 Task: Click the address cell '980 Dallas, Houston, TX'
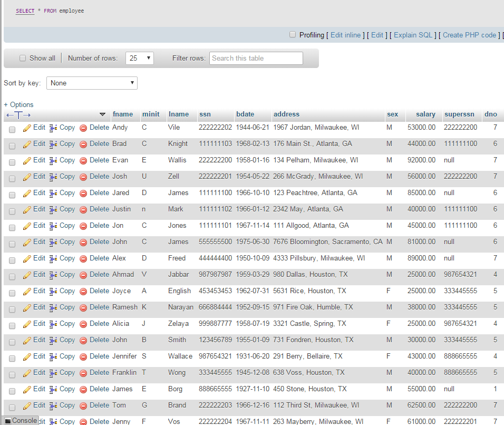pos(311,275)
